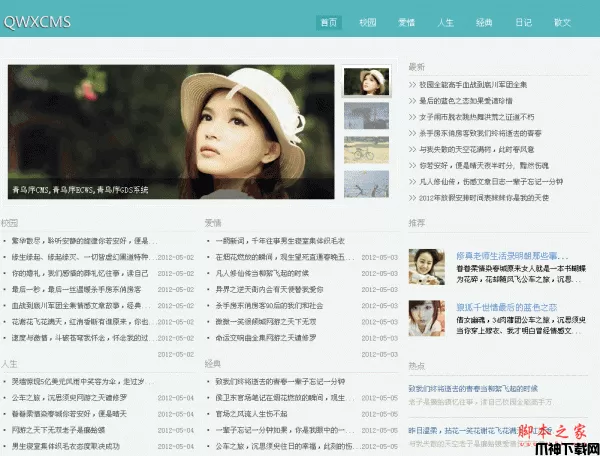Click the first recommended article thumbnail photo
600x456 pixels.
click(x=425, y=266)
